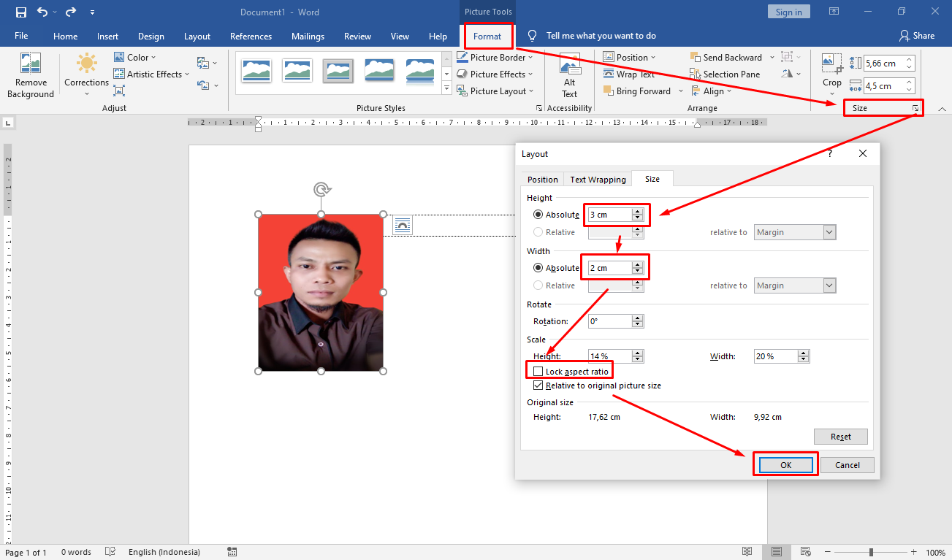Click Cancel in the Layout dialog
The height and width of the screenshot is (560, 952).
[x=848, y=465]
